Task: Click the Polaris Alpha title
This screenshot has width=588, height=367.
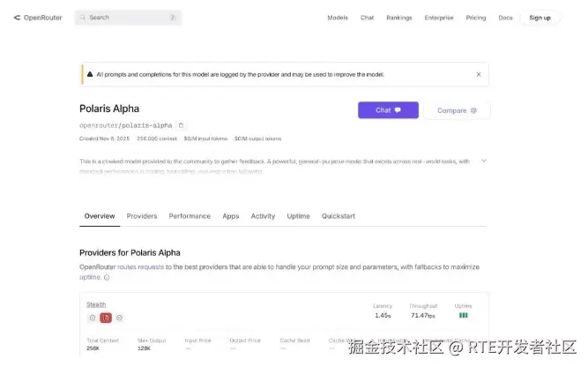Action: pos(109,109)
